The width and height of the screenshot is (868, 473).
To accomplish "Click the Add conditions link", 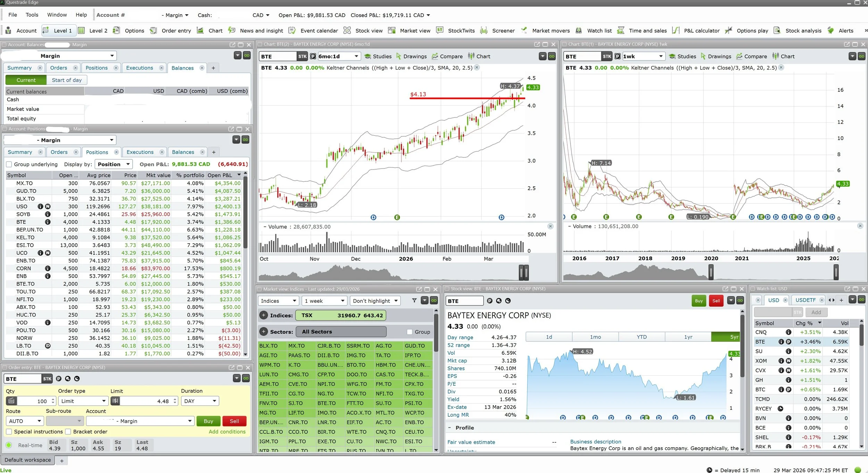I will (x=227, y=432).
